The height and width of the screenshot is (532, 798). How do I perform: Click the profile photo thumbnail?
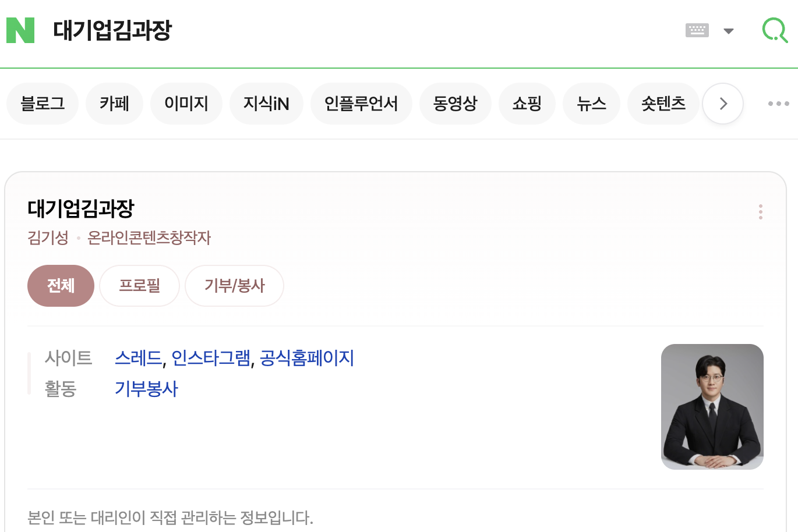point(712,407)
